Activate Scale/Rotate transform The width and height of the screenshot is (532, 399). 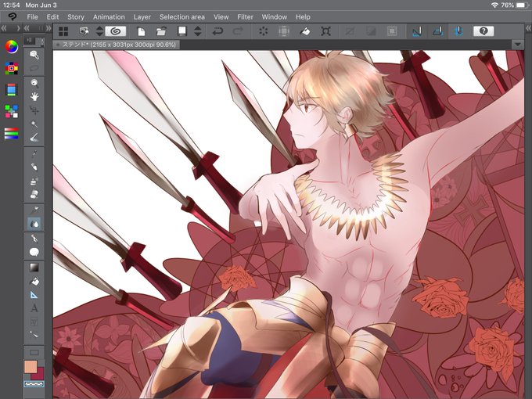[x=325, y=31]
